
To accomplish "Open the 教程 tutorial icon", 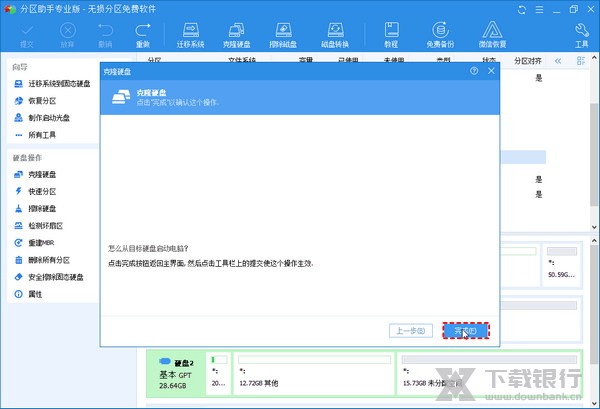I will pos(391,36).
